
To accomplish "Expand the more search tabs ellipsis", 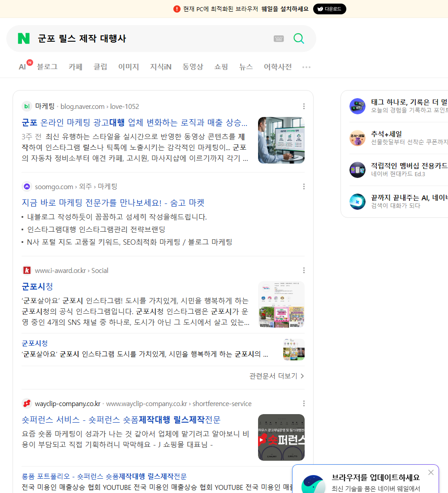I will tap(306, 67).
